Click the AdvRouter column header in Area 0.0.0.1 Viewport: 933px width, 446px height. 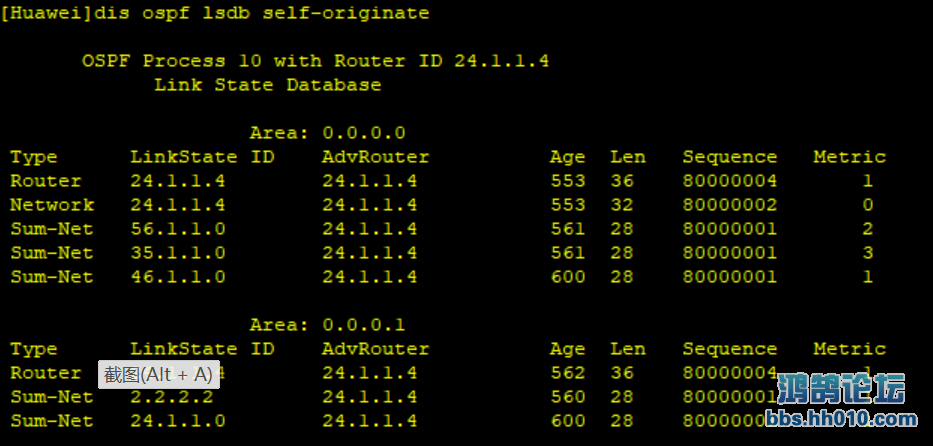click(x=375, y=349)
